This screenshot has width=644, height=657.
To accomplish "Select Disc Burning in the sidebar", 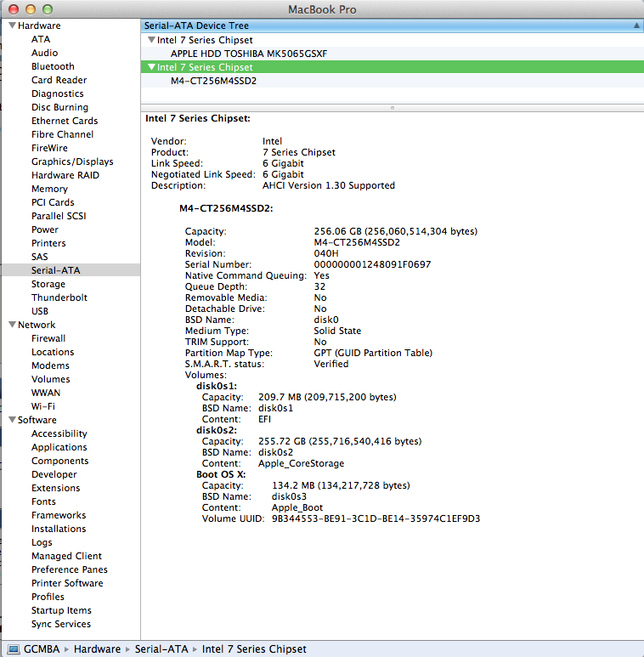I will [59, 107].
